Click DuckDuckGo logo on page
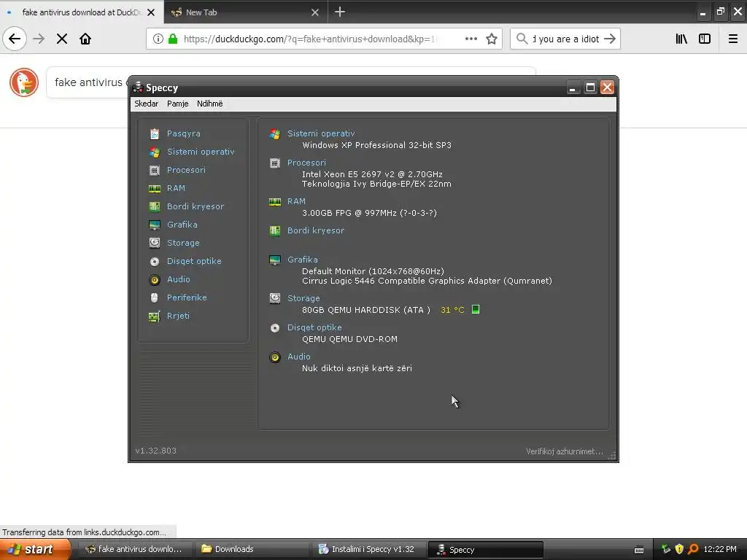This screenshot has width=747, height=560. tap(24, 82)
